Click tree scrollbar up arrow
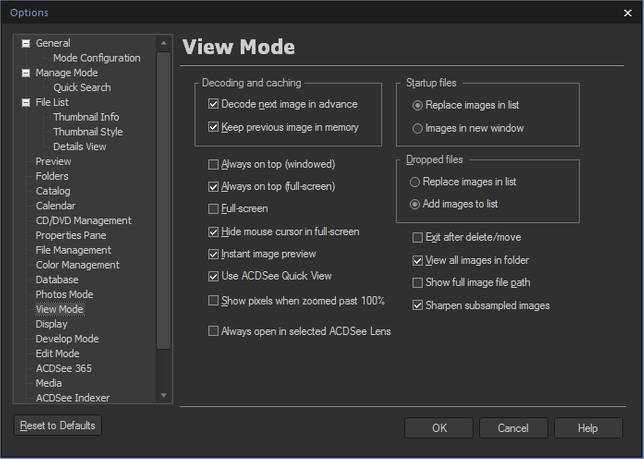 163,43
